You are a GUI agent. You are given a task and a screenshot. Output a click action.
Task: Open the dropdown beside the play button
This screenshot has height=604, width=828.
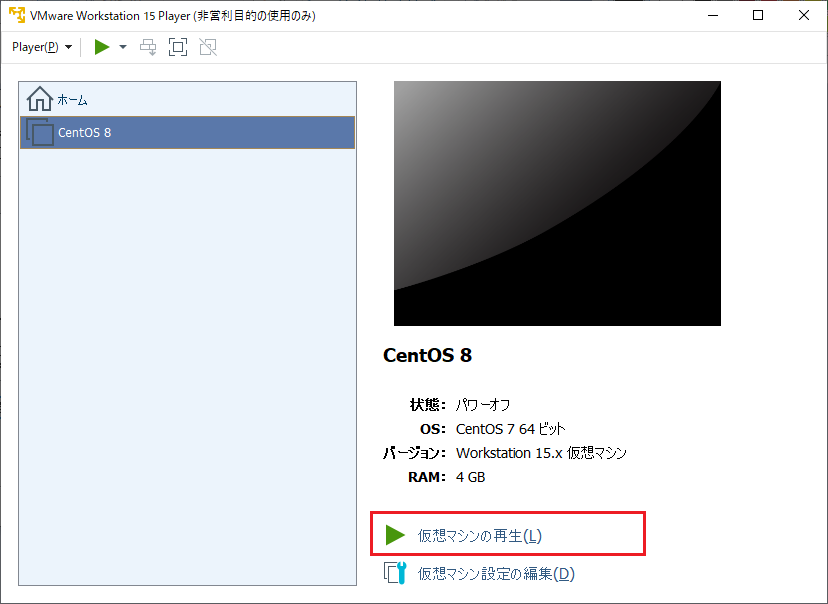(122, 46)
